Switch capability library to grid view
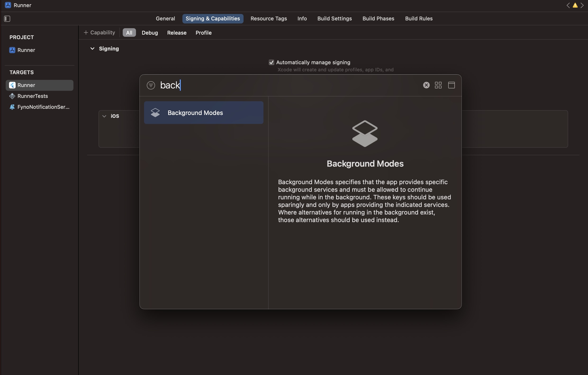 (x=438, y=85)
